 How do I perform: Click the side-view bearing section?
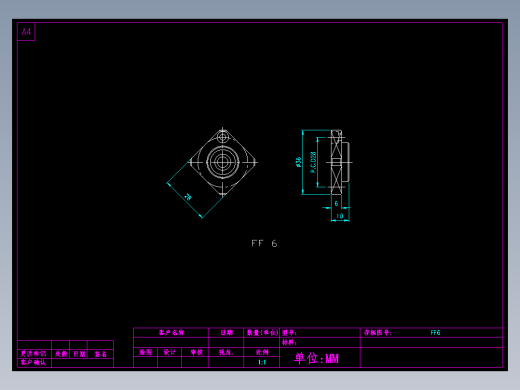tap(337, 162)
